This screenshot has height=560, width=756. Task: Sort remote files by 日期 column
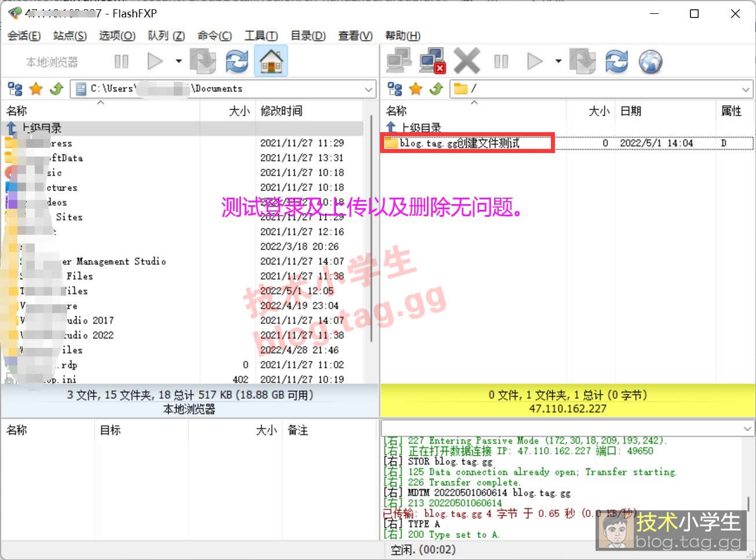pyautogui.click(x=631, y=111)
